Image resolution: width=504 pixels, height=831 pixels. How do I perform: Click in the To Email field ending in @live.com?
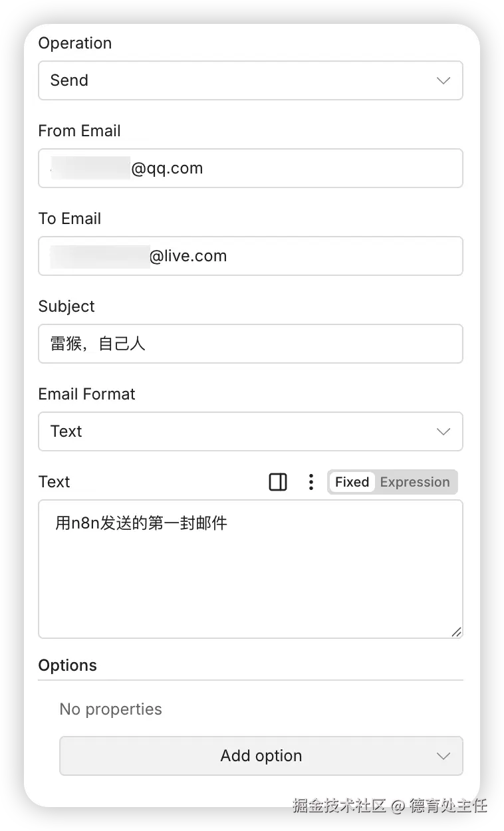[251, 256]
